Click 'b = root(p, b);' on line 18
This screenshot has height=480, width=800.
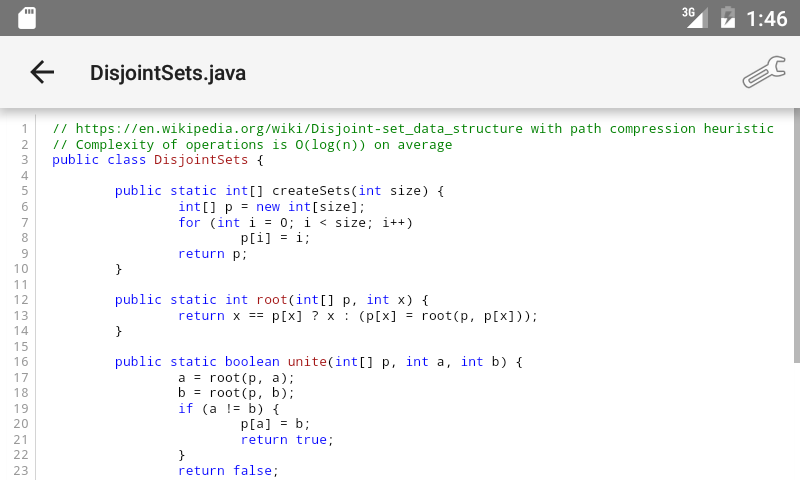point(236,393)
